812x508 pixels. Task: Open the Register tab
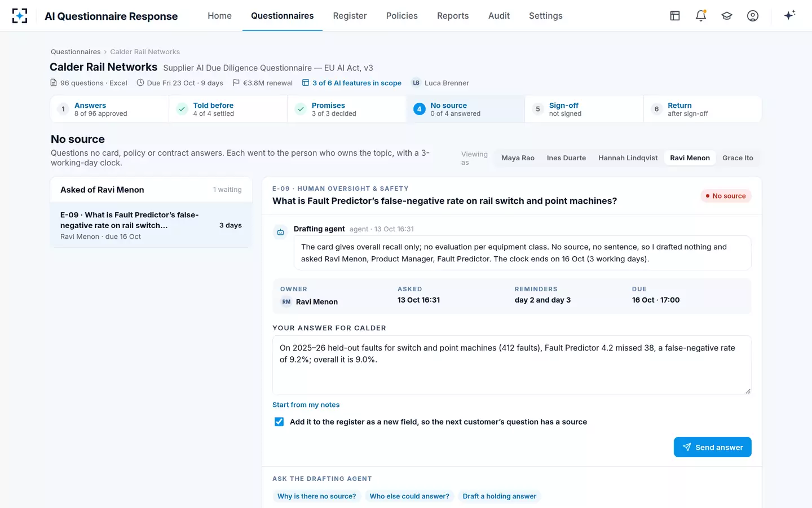pos(350,16)
